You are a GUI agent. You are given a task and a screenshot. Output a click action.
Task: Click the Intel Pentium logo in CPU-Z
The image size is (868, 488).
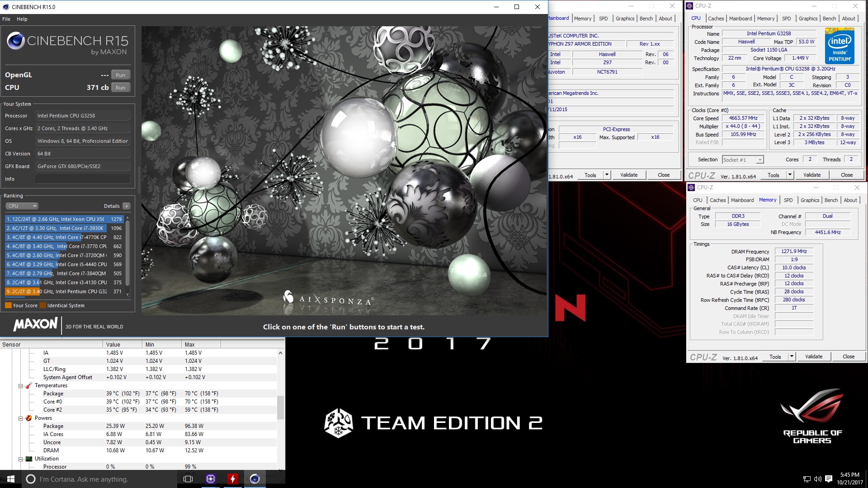[x=840, y=45]
